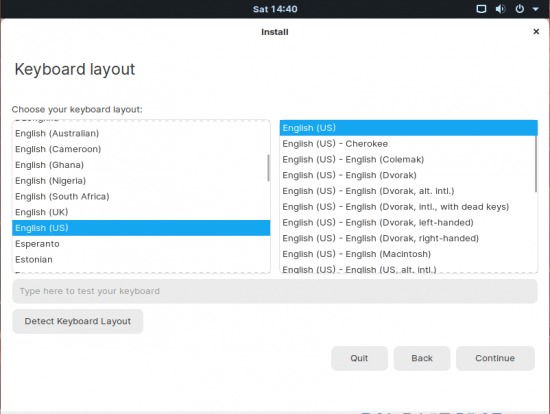The width and height of the screenshot is (550, 414).
Task: Expand the system menu arrow in top bar
Action: 536,9
